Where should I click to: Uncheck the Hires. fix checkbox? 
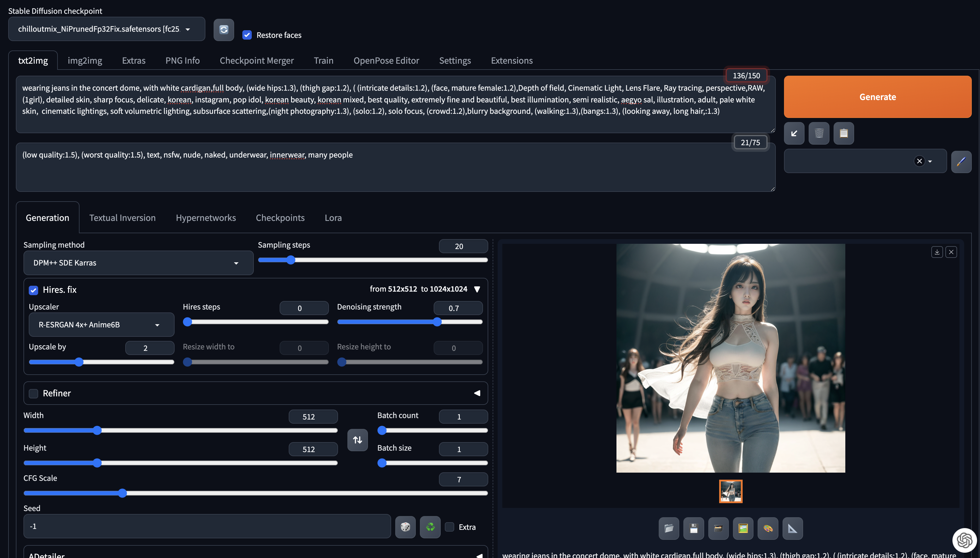click(34, 290)
